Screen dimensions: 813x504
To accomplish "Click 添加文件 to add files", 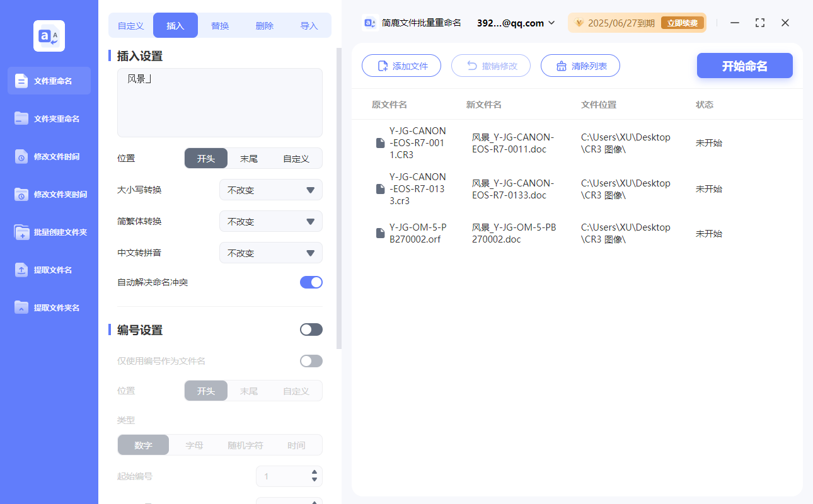I will [x=401, y=66].
